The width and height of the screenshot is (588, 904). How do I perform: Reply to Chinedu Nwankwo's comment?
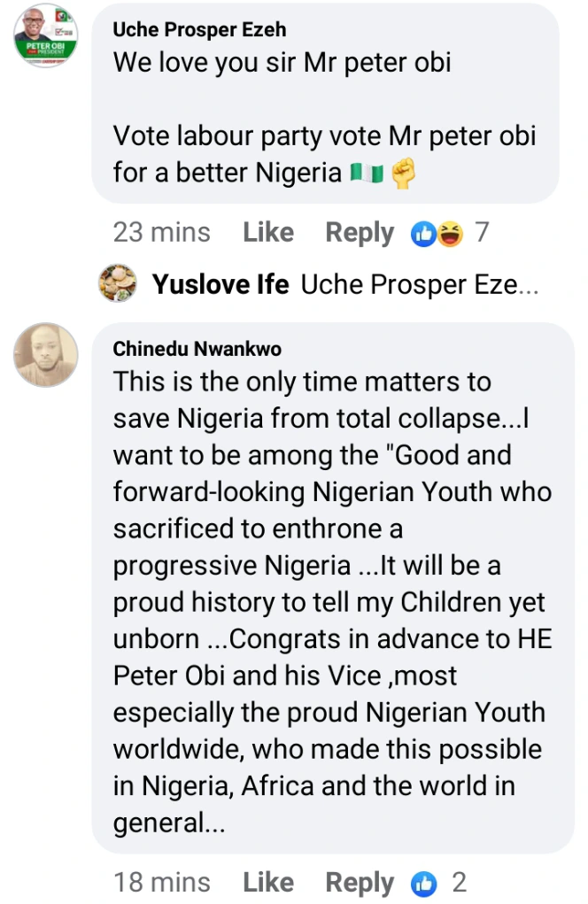tap(360, 883)
